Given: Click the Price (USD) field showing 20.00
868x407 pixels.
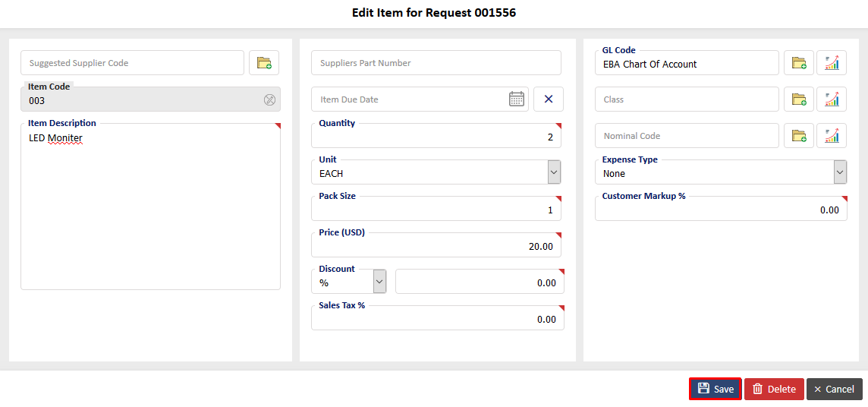Looking at the screenshot, I should 436,245.
